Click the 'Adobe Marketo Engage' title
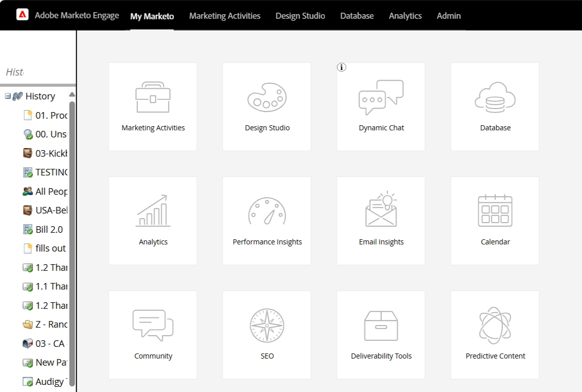582x392 pixels. 77,15
